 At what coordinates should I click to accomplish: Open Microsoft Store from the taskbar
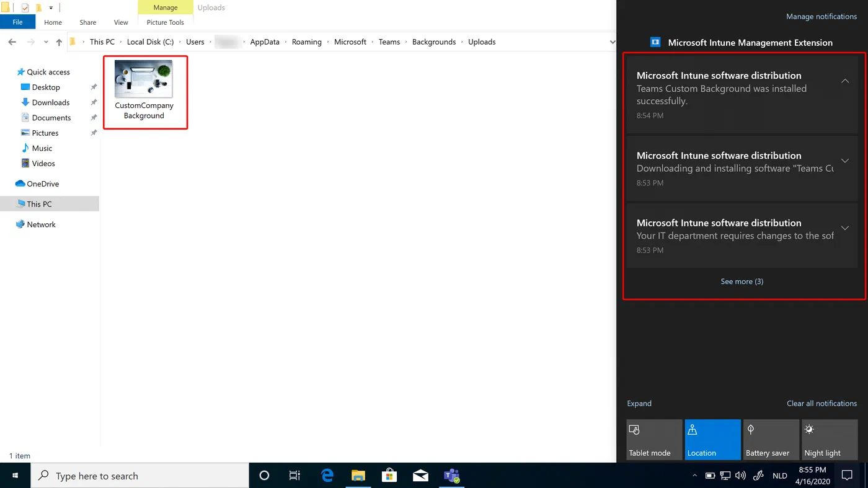(x=389, y=476)
